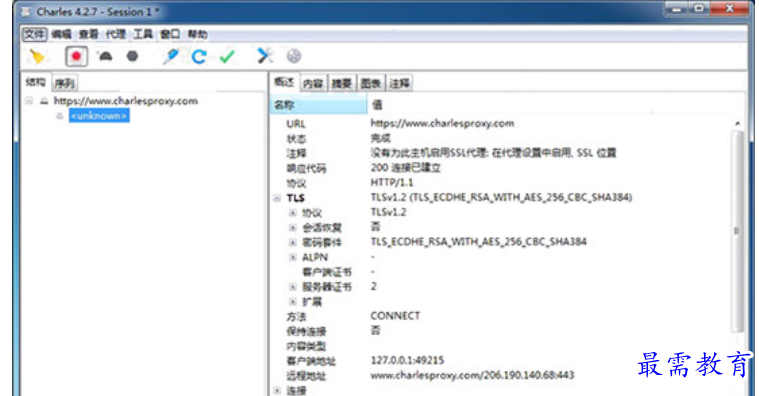Screen dimensions: 759x396
Task: Select the <unknown> request entry
Action: [99, 116]
